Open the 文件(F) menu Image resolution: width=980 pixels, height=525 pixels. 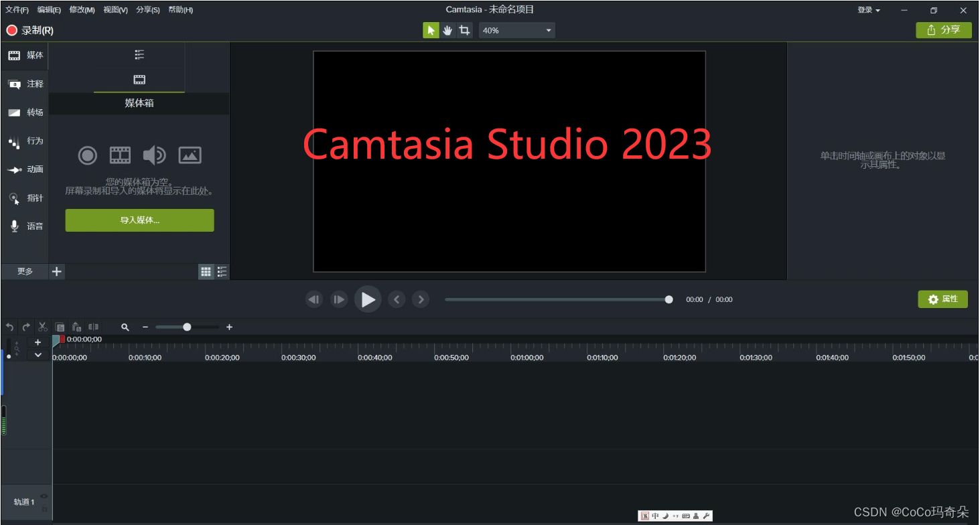point(17,10)
